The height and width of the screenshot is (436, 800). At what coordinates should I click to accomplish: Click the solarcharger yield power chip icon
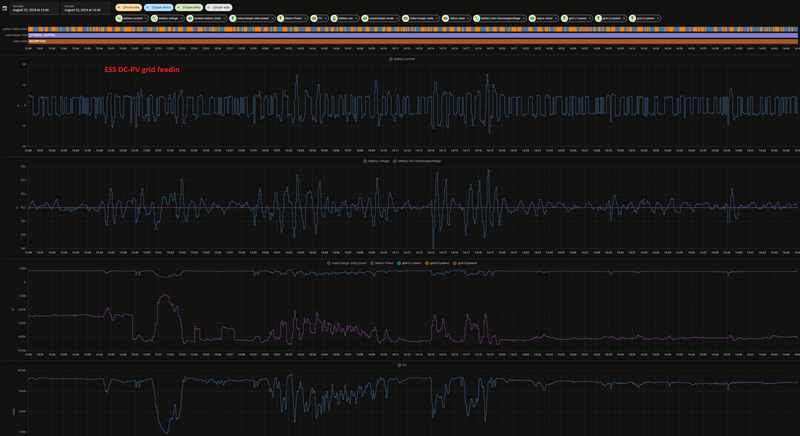click(x=233, y=18)
